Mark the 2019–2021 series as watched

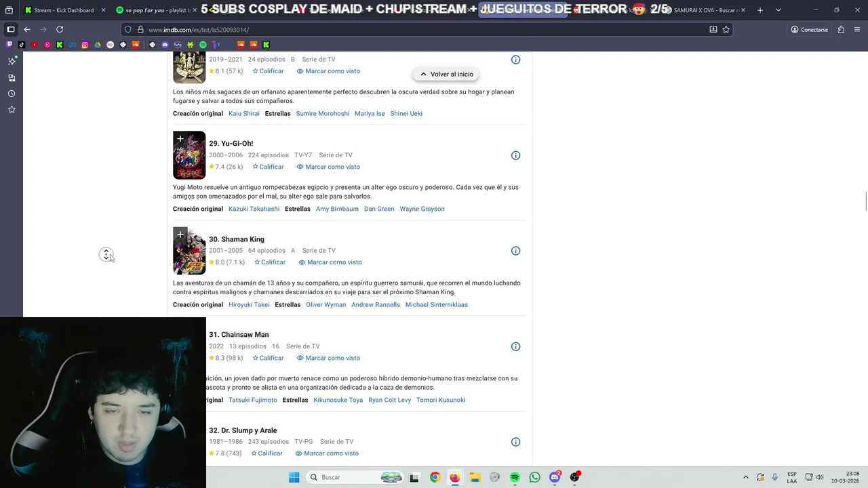(328, 71)
